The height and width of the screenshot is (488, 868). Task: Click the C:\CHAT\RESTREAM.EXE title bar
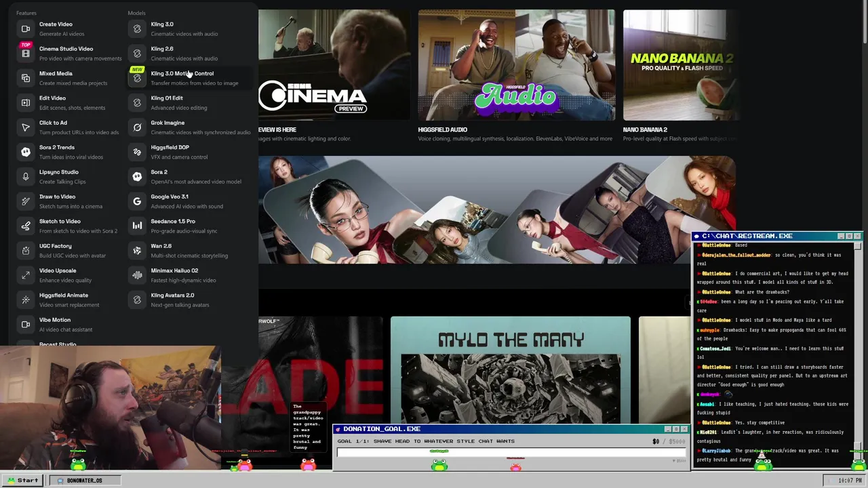coord(776,236)
